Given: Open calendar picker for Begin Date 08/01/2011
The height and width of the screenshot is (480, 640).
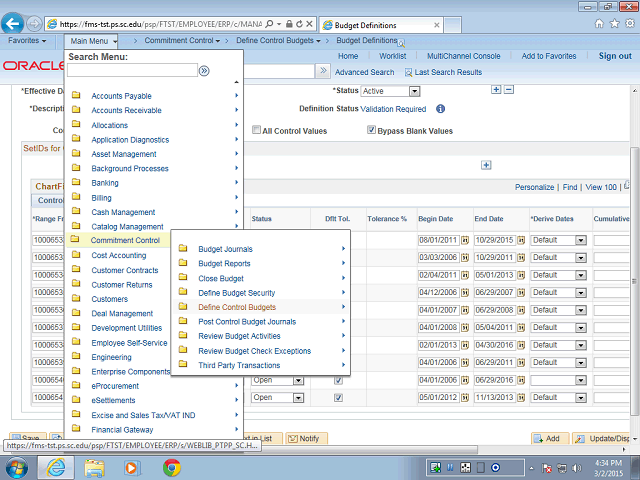Looking at the screenshot, I should pyautogui.click(x=464, y=240).
